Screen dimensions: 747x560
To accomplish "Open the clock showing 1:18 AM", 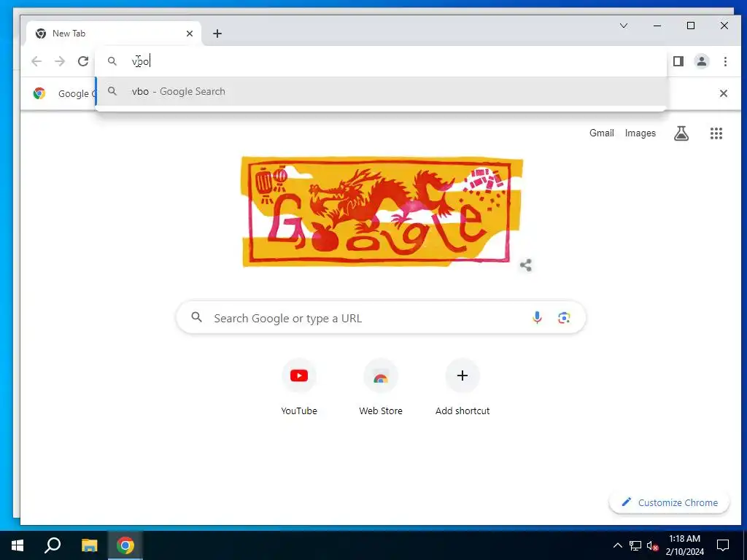I will (x=684, y=545).
